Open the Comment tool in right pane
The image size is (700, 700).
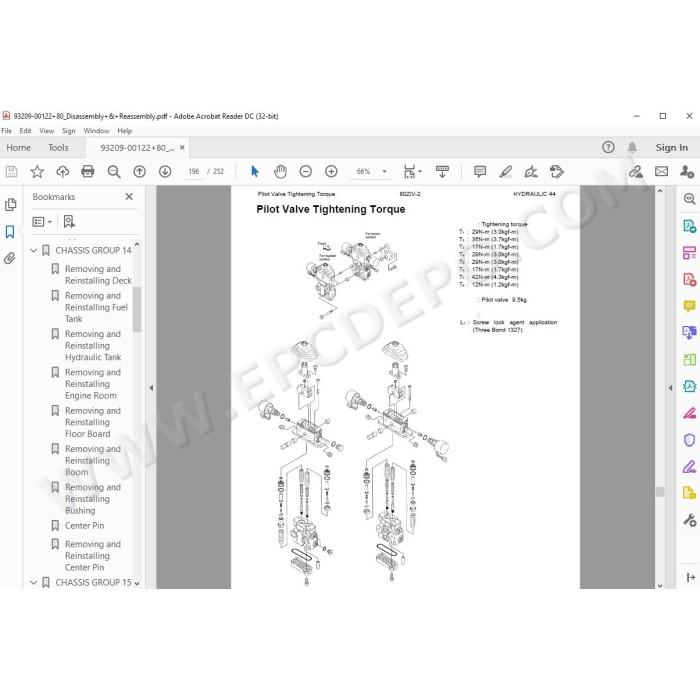point(690,306)
